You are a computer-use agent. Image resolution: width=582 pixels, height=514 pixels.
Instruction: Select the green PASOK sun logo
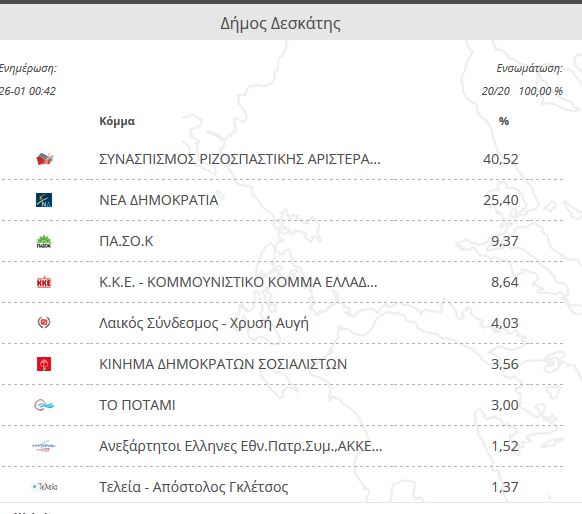pos(44,241)
